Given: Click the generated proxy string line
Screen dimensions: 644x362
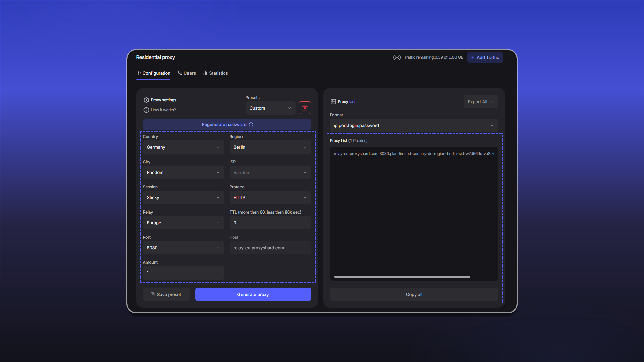Looking at the screenshot, I should click(x=414, y=154).
